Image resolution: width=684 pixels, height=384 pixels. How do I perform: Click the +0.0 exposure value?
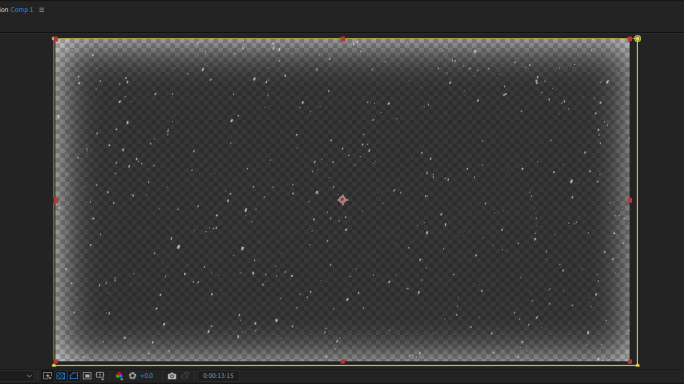coord(147,376)
